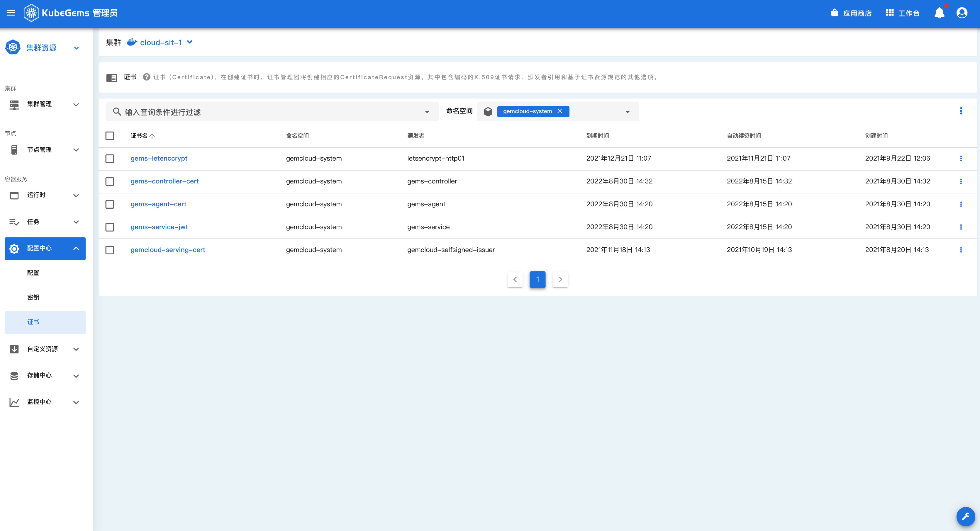
Task: Open the 应用商店 app store
Action: click(851, 13)
